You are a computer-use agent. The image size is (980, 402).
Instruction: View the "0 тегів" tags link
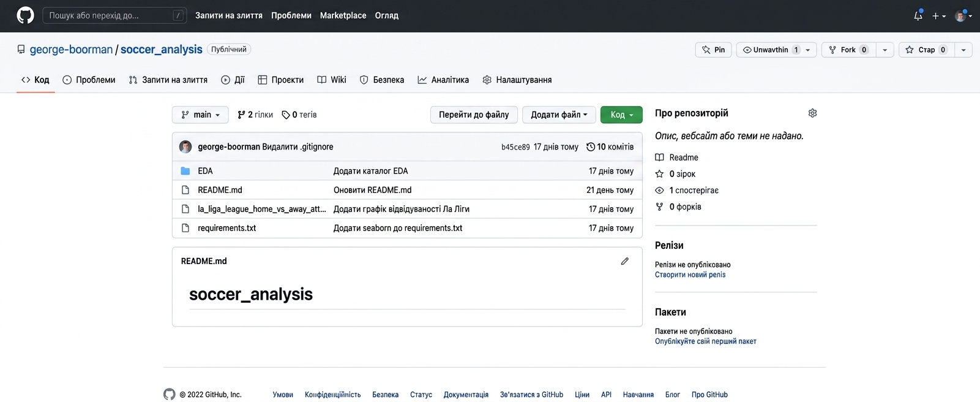299,115
